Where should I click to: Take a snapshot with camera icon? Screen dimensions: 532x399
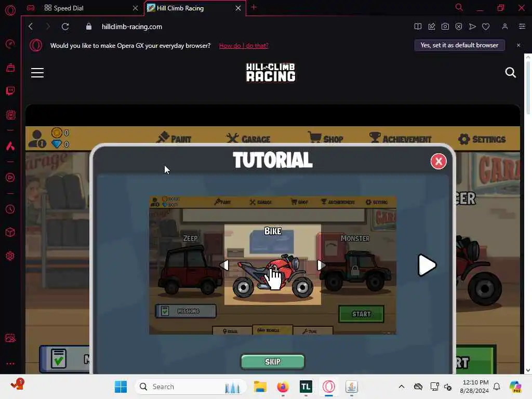(x=445, y=26)
